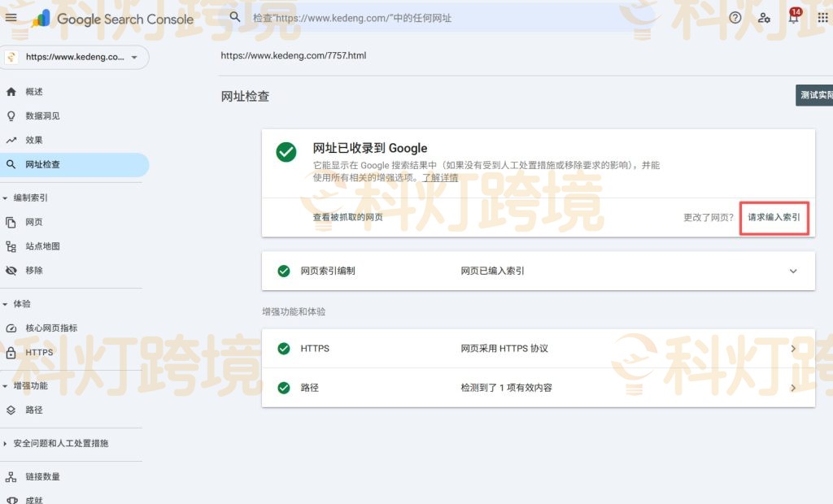Click the search magnifier icon in top bar
The width and height of the screenshot is (833, 504).
pyautogui.click(x=235, y=17)
